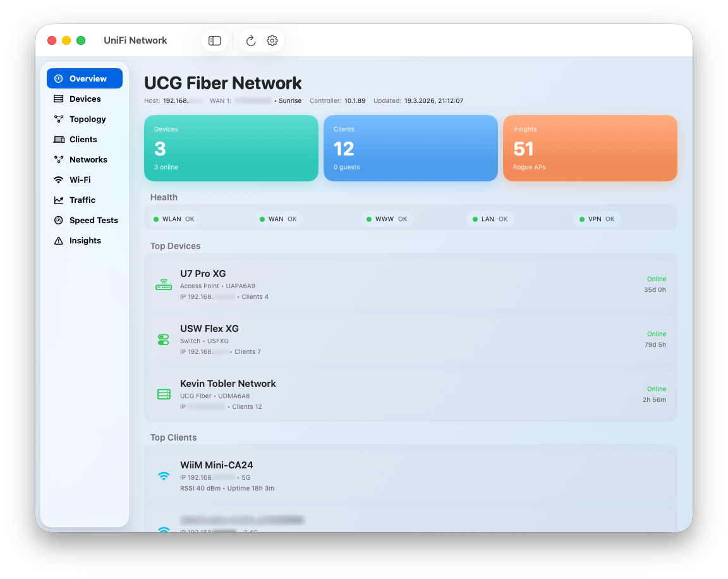Select the Topology icon in the sidebar
Screen dimensions: 728x579
[x=58, y=119]
